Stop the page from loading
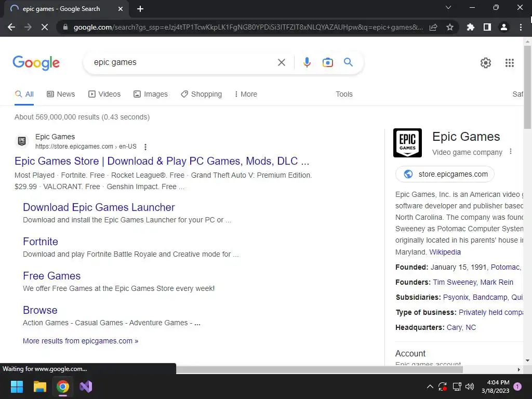Image resolution: width=532 pixels, height=399 pixels. pos(45,27)
